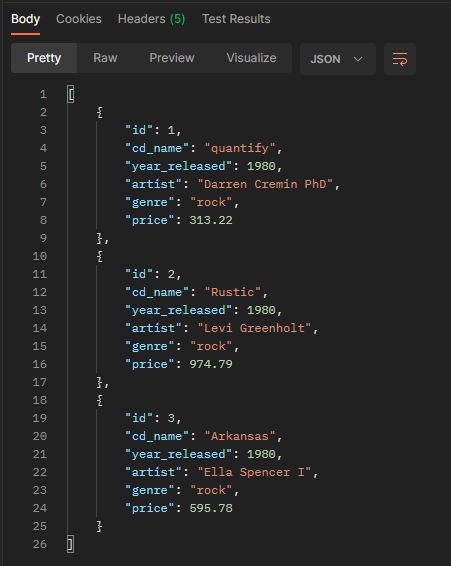451x566 pixels.
Task: Click the closing bracket on line 26
Action: pyautogui.click(x=71, y=544)
